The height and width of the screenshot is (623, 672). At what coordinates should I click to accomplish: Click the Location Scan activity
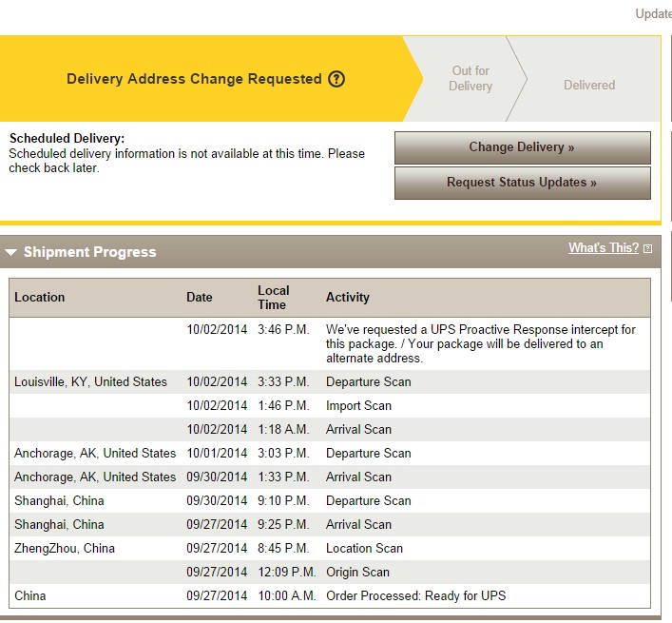364,549
